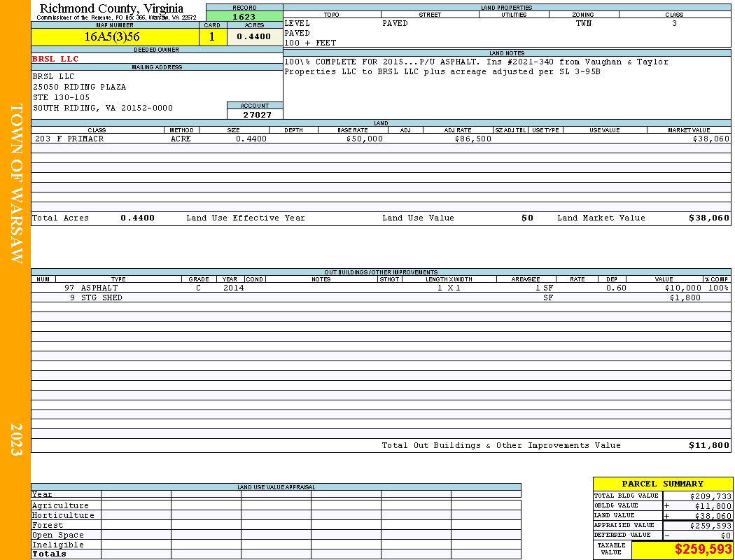Click the Commissioner of the Revenue address line
Image resolution: width=735 pixels, height=560 pixels.
pyautogui.click(x=116, y=17)
